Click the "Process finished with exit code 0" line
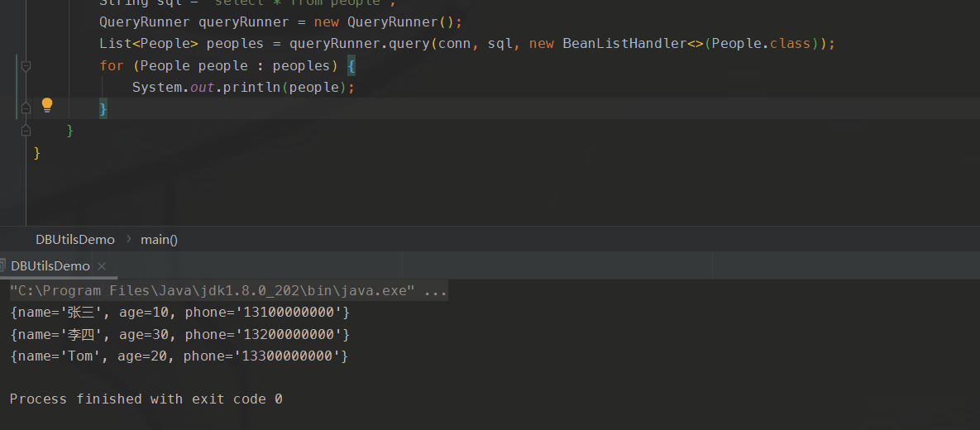This screenshot has width=980, height=430. point(146,399)
